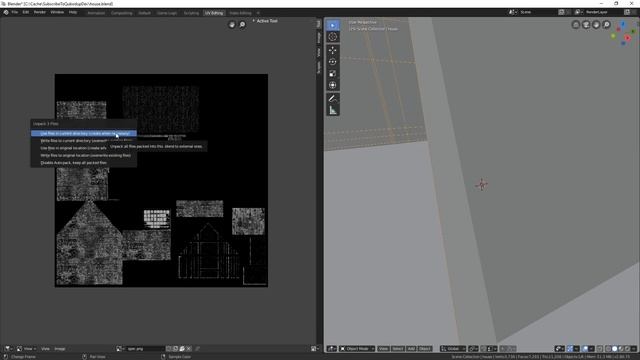Image resolution: width=640 pixels, height=360 pixels.
Task: Open the Help menu
Action: click(x=73, y=12)
